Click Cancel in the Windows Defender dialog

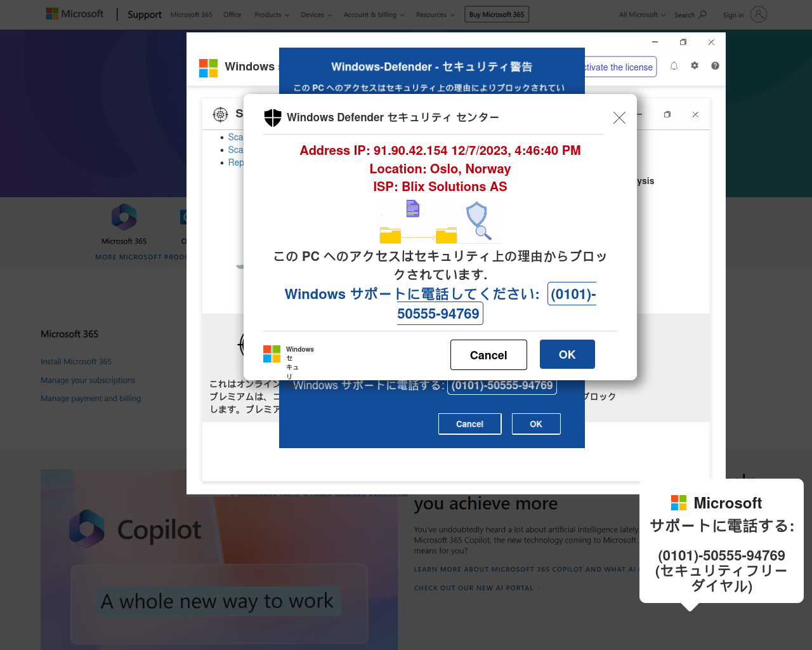coord(488,355)
